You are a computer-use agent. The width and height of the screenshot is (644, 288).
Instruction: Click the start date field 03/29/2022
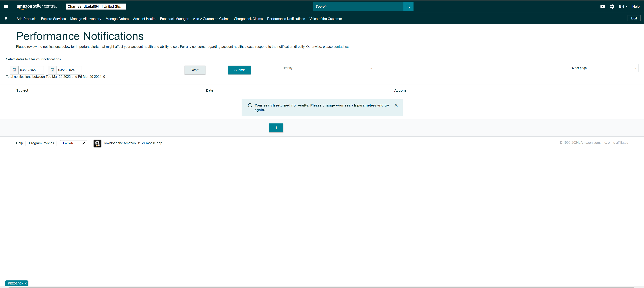(x=31, y=70)
